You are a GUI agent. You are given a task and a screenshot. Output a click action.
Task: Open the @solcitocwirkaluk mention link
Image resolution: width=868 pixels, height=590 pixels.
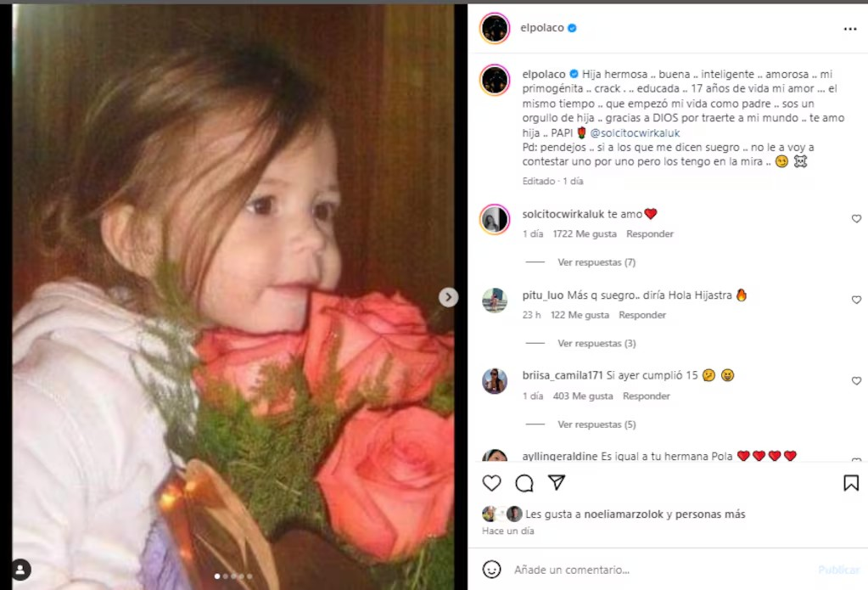click(x=635, y=133)
